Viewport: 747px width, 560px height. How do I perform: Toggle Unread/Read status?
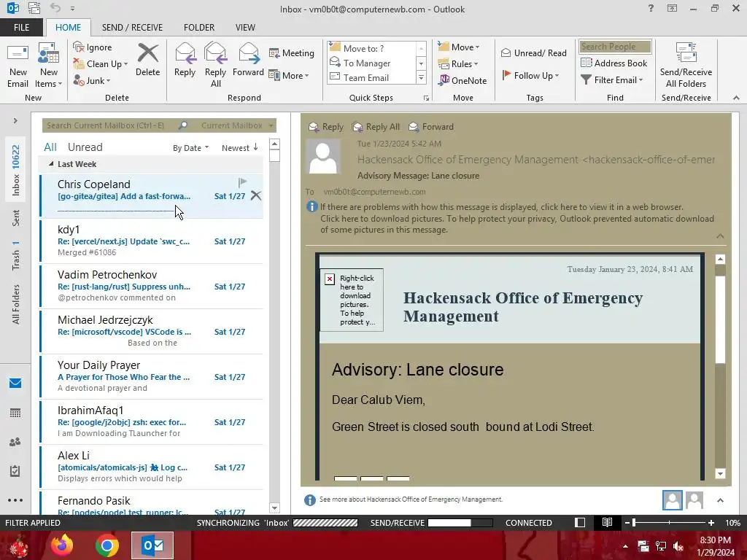point(533,52)
